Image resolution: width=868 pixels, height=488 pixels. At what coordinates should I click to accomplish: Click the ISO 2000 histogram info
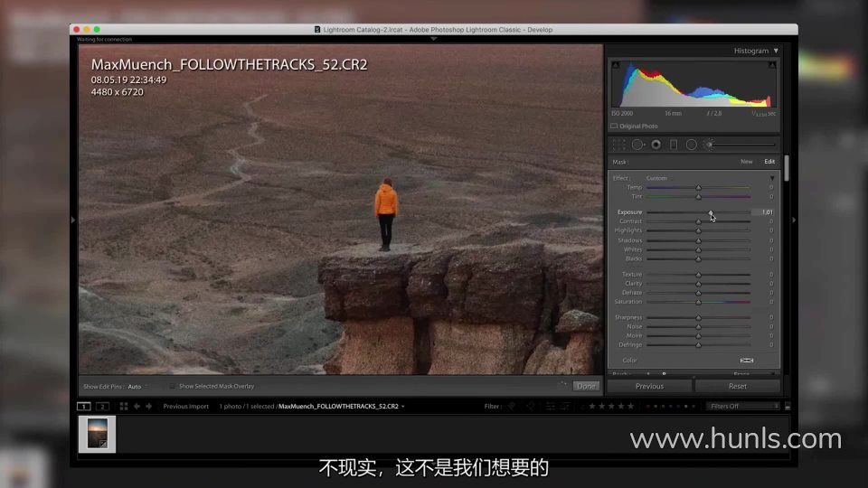pos(622,114)
